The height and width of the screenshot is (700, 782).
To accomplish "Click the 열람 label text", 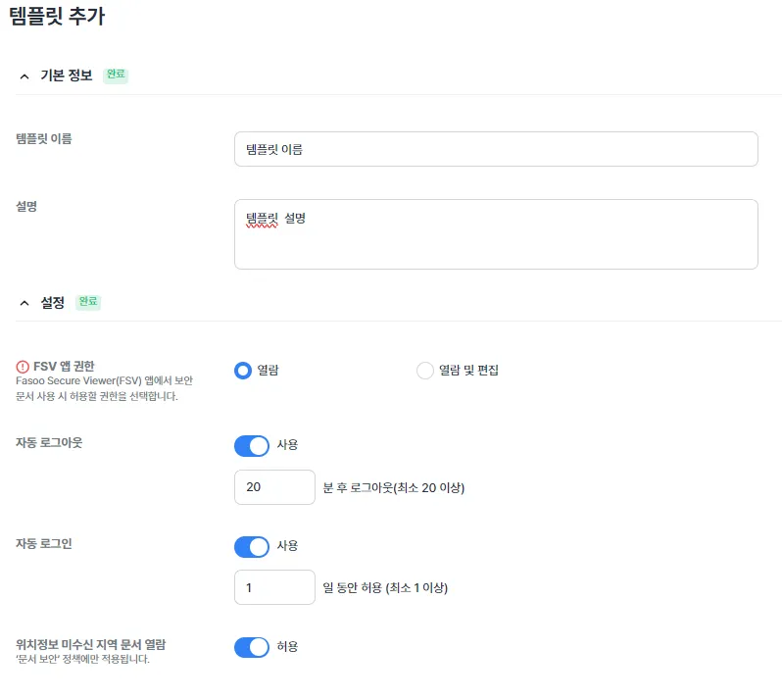I will 268,371.
